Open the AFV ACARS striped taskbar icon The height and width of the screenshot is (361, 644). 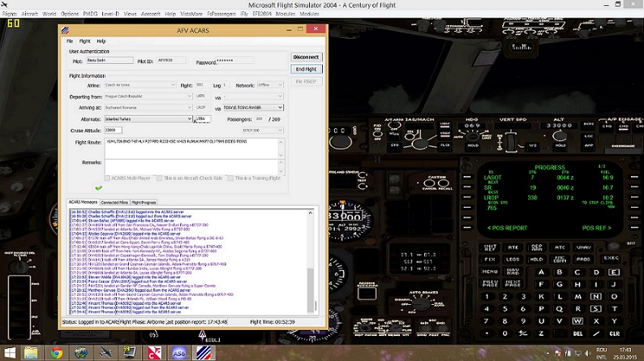tap(203, 353)
